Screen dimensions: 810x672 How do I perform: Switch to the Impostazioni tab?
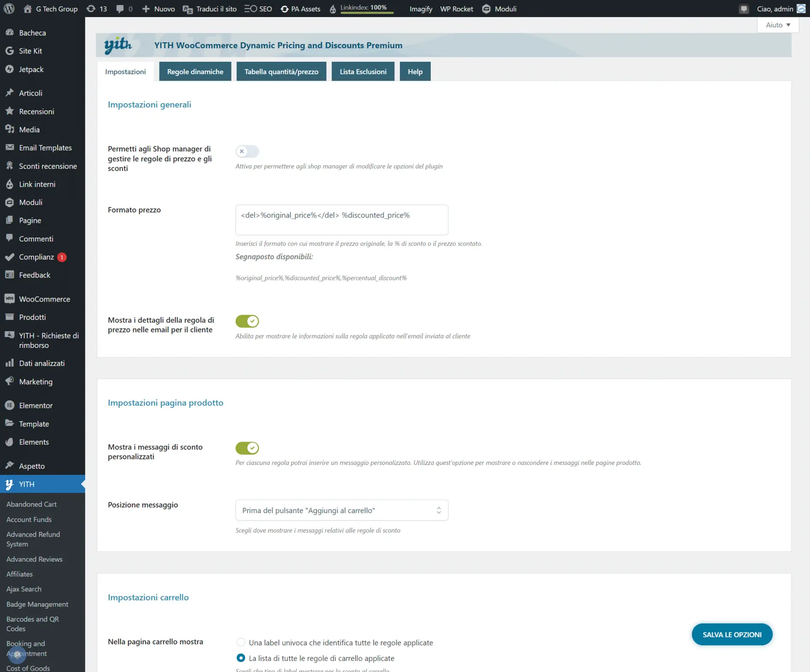[x=125, y=72]
